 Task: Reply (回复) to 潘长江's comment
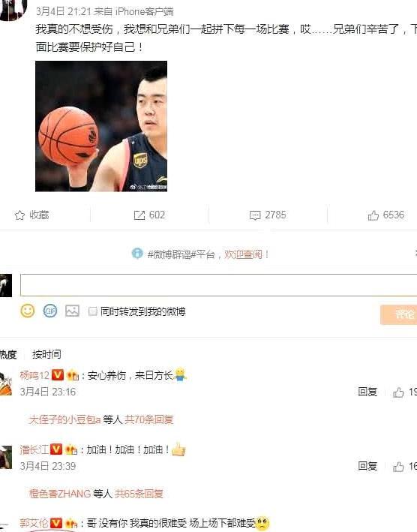(x=367, y=466)
